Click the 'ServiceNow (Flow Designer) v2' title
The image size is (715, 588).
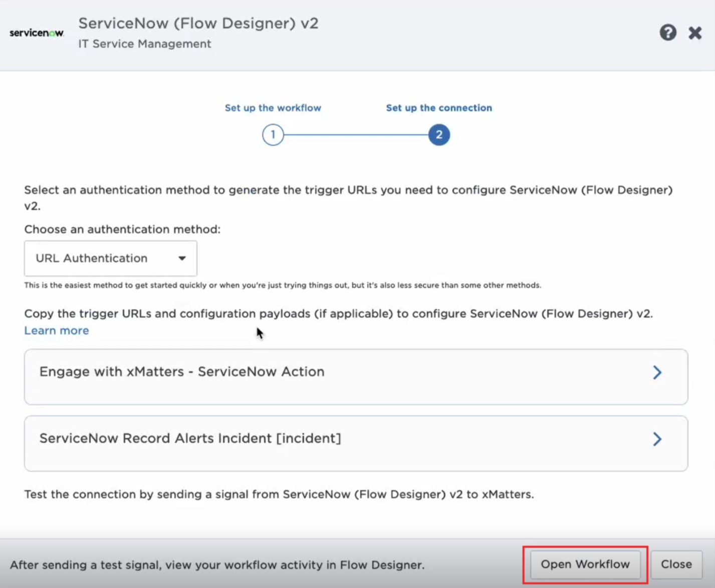click(198, 24)
